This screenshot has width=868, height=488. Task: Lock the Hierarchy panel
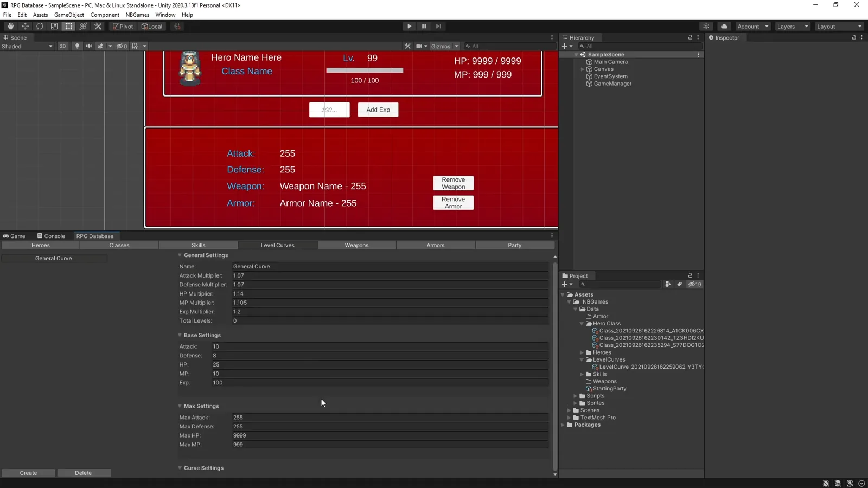click(690, 37)
